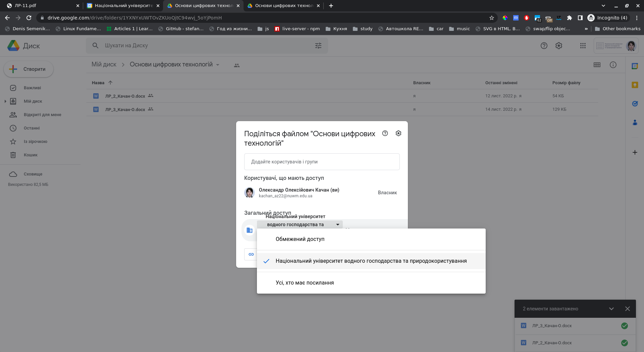Show folder details info icon
644x352 pixels.
613,65
